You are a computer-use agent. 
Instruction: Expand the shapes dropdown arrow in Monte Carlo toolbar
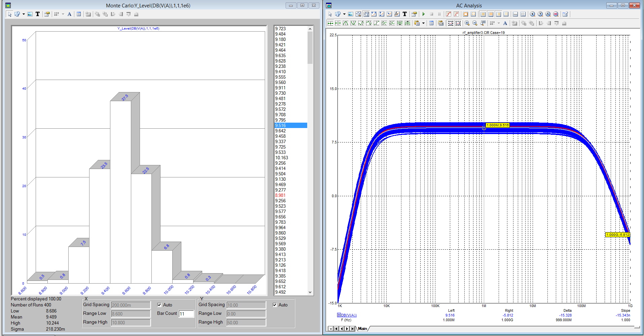click(24, 14)
